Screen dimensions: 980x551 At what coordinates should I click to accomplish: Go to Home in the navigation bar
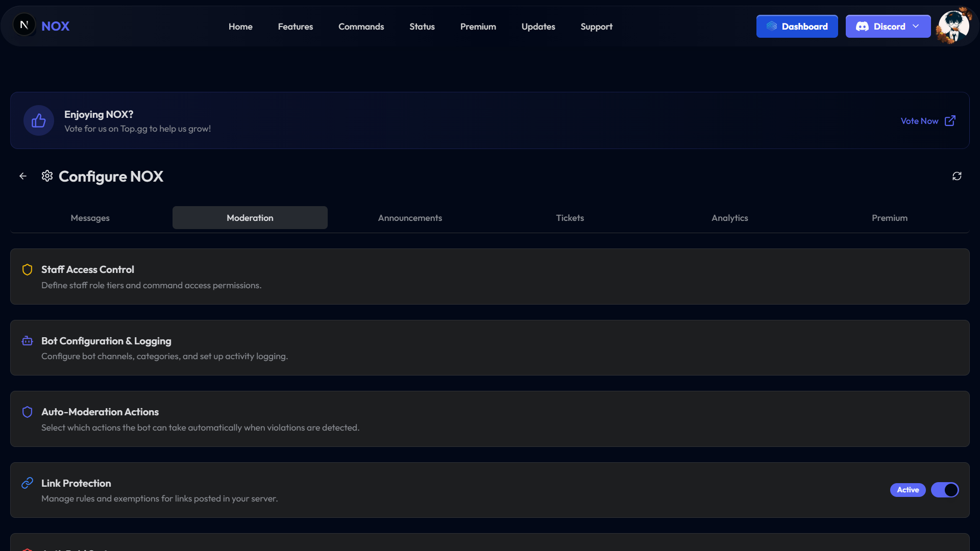(x=240, y=27)
